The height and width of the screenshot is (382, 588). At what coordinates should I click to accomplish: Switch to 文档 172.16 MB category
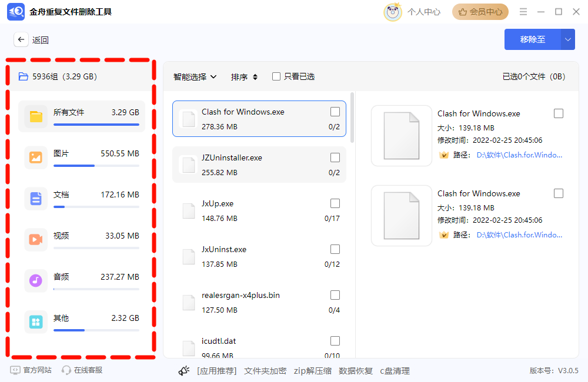(x=82, y=198)
